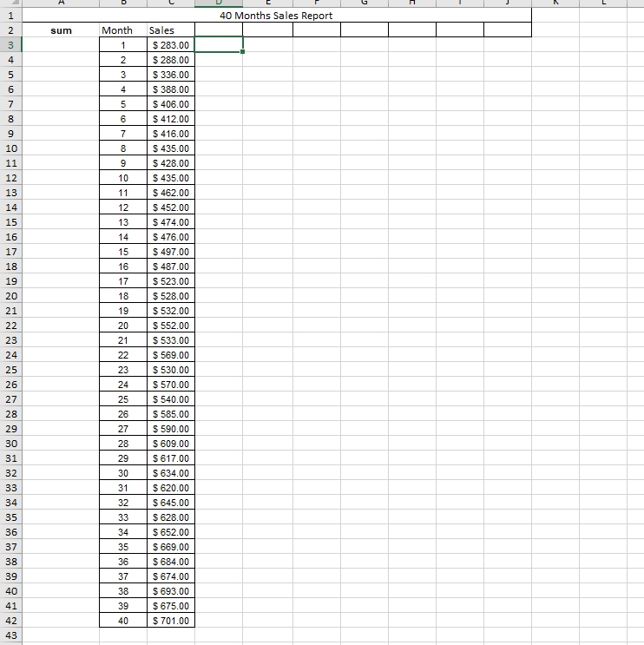Select row 36 using its row header
Viewport: 644px width, 645px height.
(x=10, y=532)
